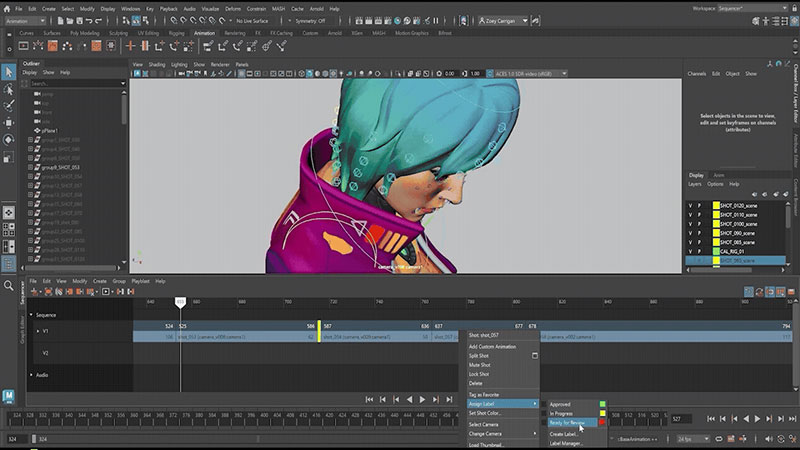
Task: Expand group9_SHOT_053 in Outliner
Action: (x=30, y=167)
